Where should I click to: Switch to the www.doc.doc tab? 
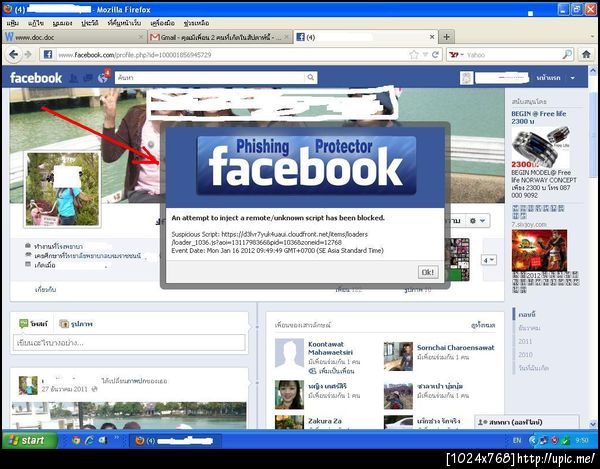click(x=73, y=37)
